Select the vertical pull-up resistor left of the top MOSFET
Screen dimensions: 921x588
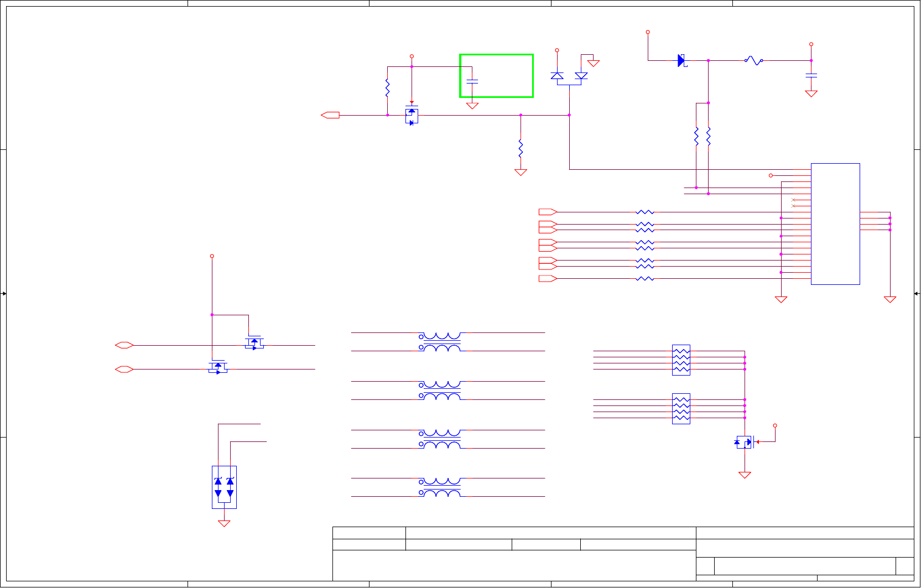click(387, 89)
